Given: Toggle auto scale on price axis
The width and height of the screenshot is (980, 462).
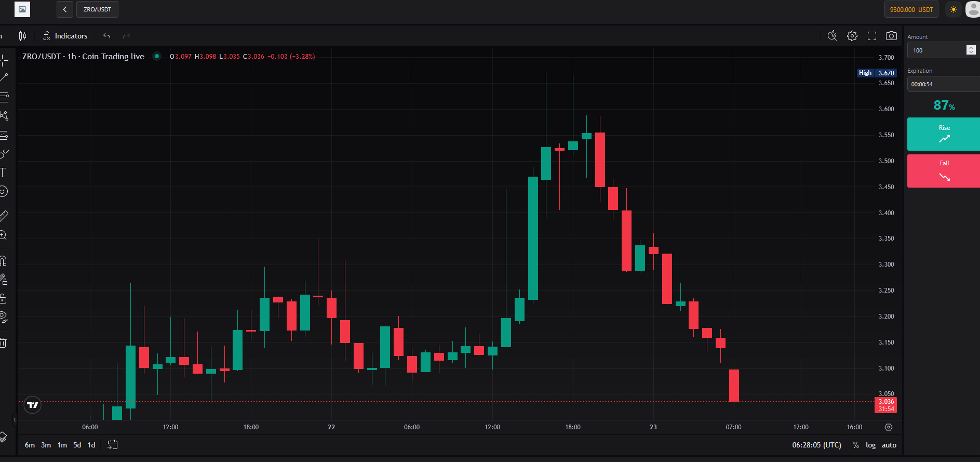Looking at the screenshot, I should (x=889, y=445).
